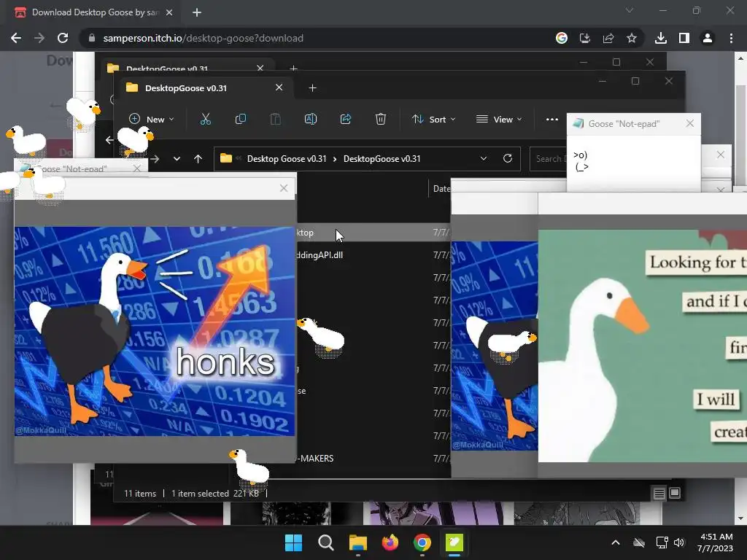Image resolution: width=747 pixels, height=560 pixels.
Task: Open Chrome downloads tray icon
Action: [x=661, y=38]
